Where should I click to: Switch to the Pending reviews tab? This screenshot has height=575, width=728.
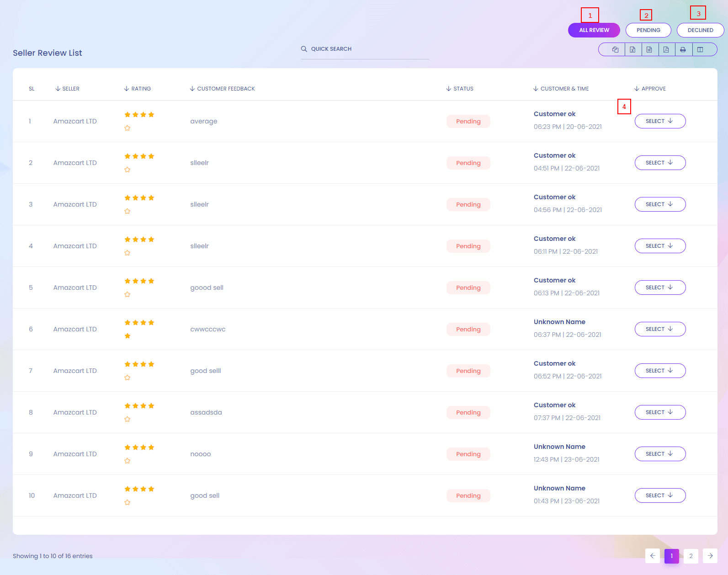(648, 30)
